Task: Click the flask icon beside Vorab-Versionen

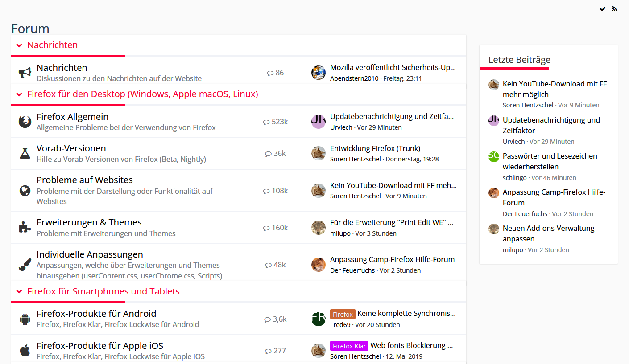Action: click(25, 153)
